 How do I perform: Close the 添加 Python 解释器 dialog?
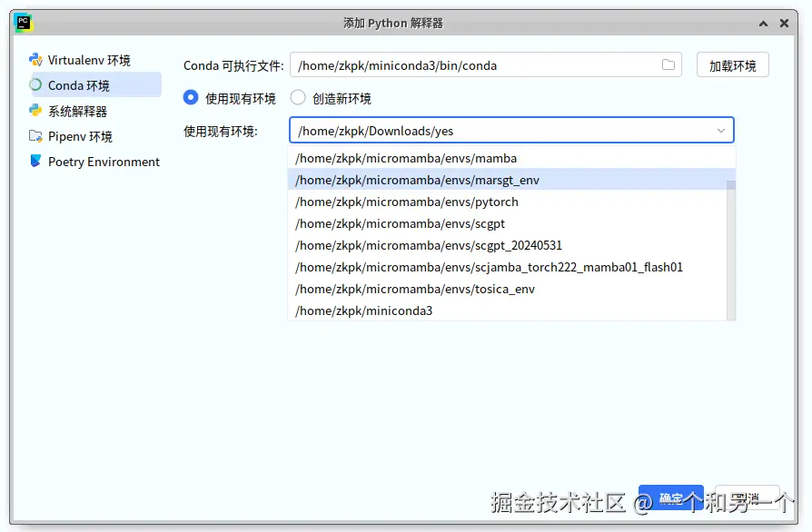pos(784,24)
